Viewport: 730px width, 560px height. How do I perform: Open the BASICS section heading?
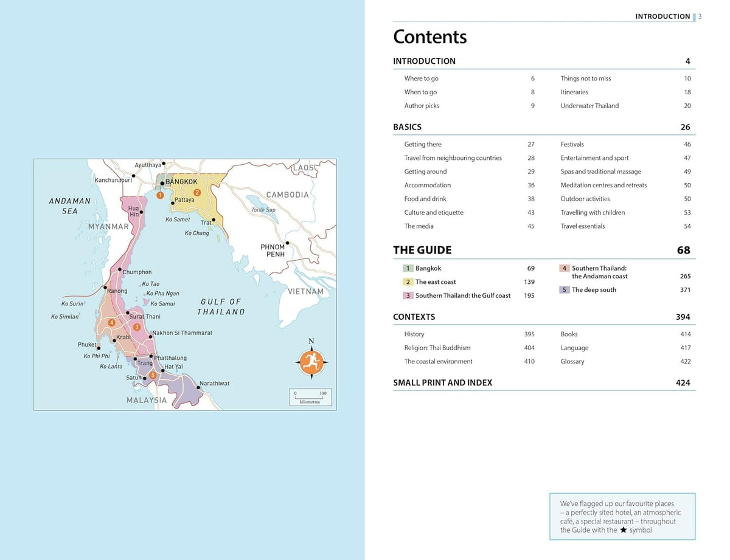(408, 127)
